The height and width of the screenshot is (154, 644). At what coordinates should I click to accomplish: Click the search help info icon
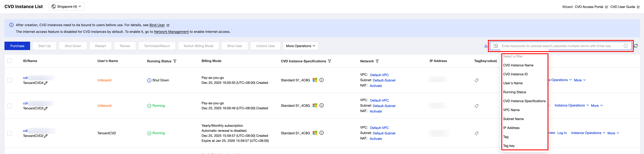625,46
